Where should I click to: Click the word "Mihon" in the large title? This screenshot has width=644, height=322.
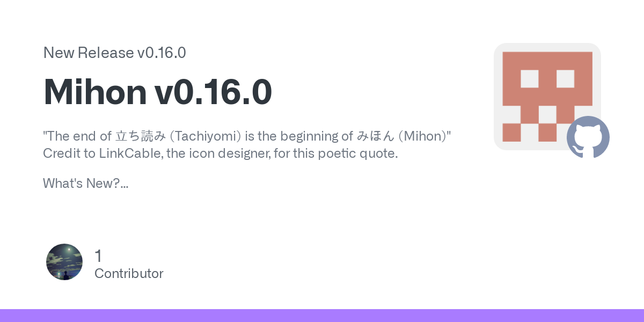pyautogui.click(x=96, y=92)
